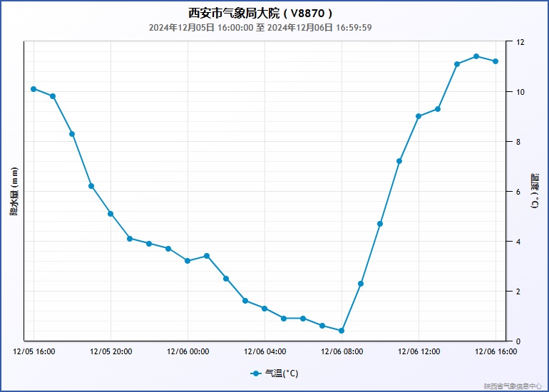Image resolution: width=549 pixels, height=392 pixels.
Task: Click the 2 tick on the temperature axis
Action: tap(518, 292)
